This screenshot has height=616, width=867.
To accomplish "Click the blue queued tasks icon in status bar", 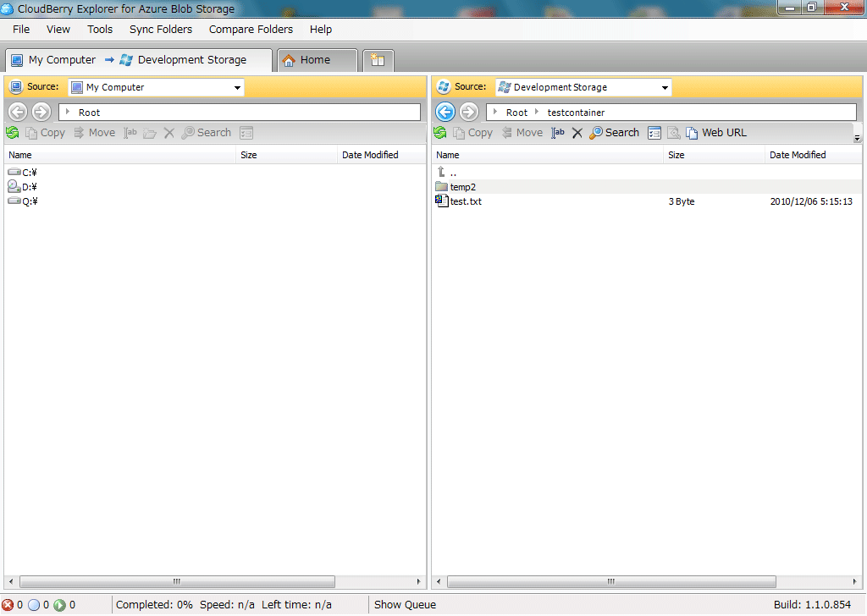I will pos(34,605).
